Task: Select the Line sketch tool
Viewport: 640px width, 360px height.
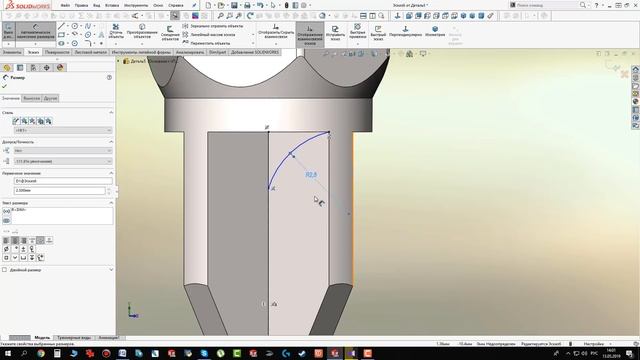Action: coord(61,26)
